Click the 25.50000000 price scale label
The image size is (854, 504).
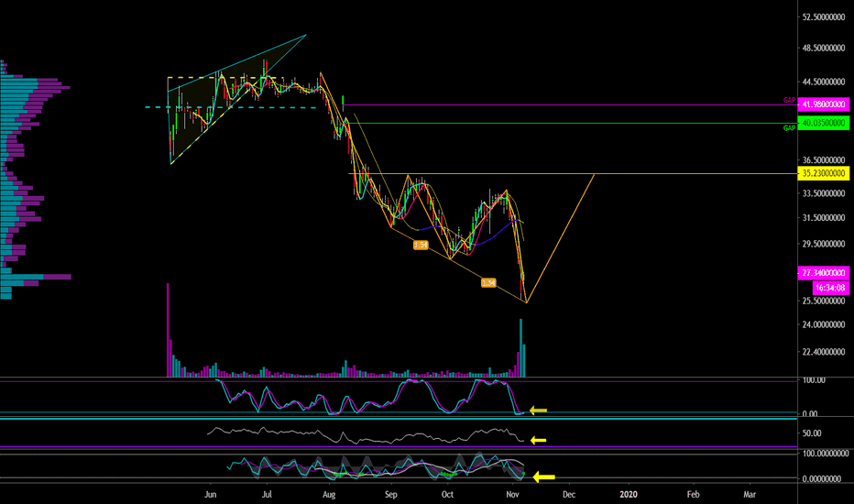(x=824, y=301)
